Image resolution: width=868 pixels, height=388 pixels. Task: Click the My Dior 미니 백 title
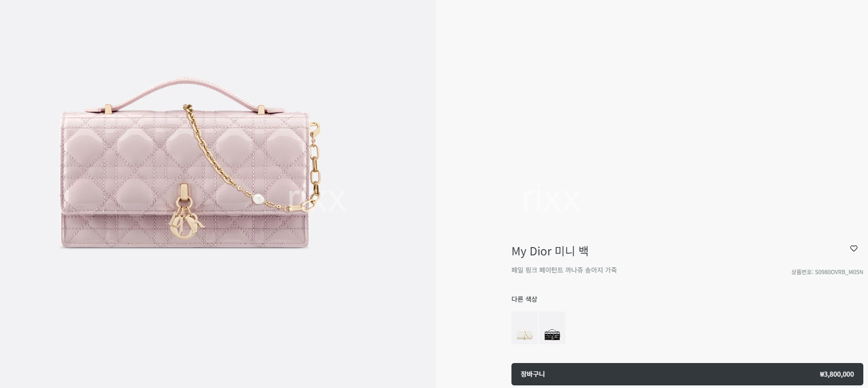click(x=550, y=251)
